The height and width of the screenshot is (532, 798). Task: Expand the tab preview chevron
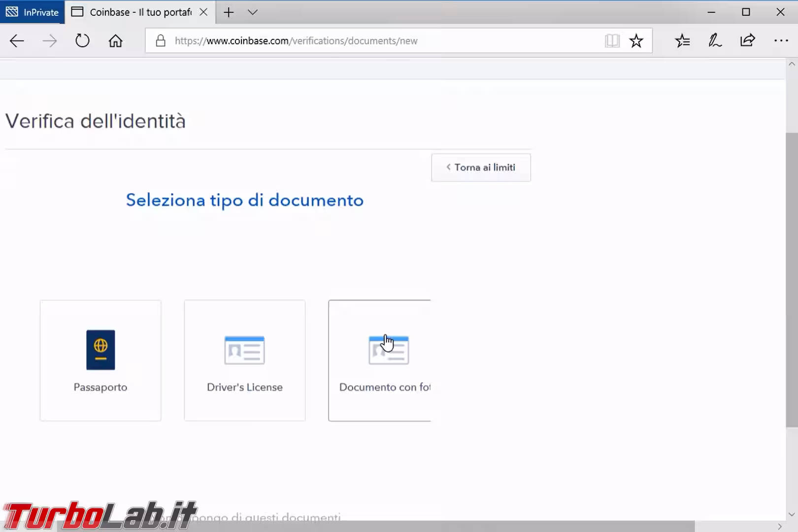pos(253,12)
